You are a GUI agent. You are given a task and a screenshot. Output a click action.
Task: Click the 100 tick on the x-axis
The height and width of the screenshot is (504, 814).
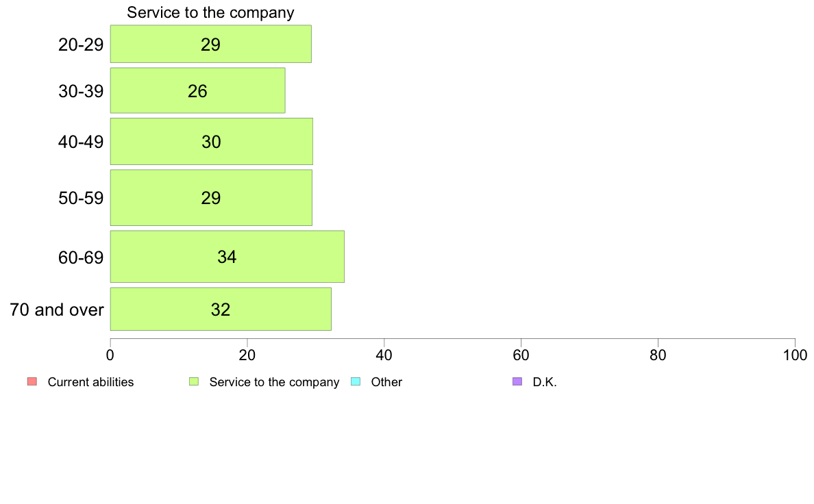click(x=795, y=355)
